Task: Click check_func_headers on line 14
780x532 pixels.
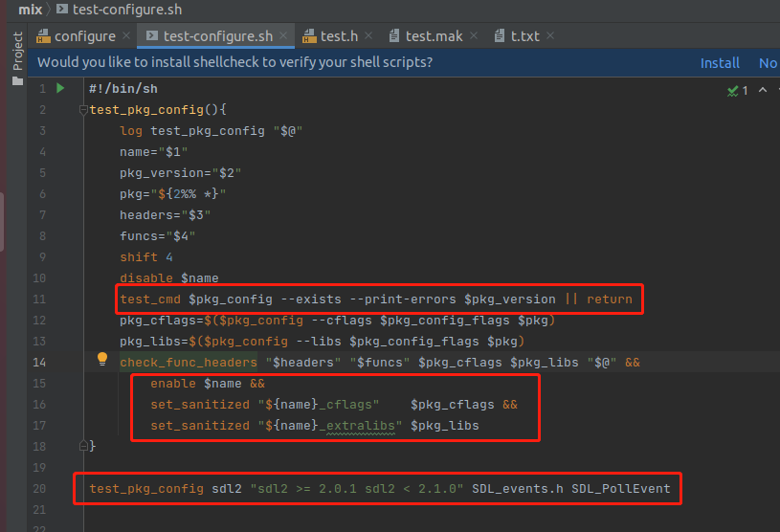Action: 189,363
